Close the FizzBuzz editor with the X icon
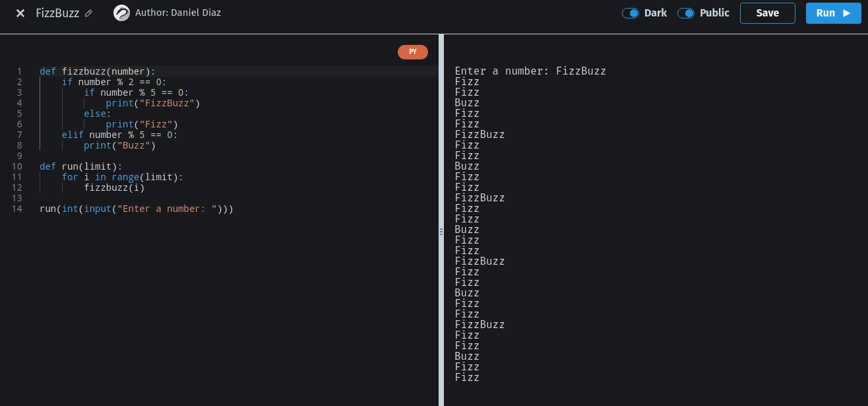 (20, 13)
